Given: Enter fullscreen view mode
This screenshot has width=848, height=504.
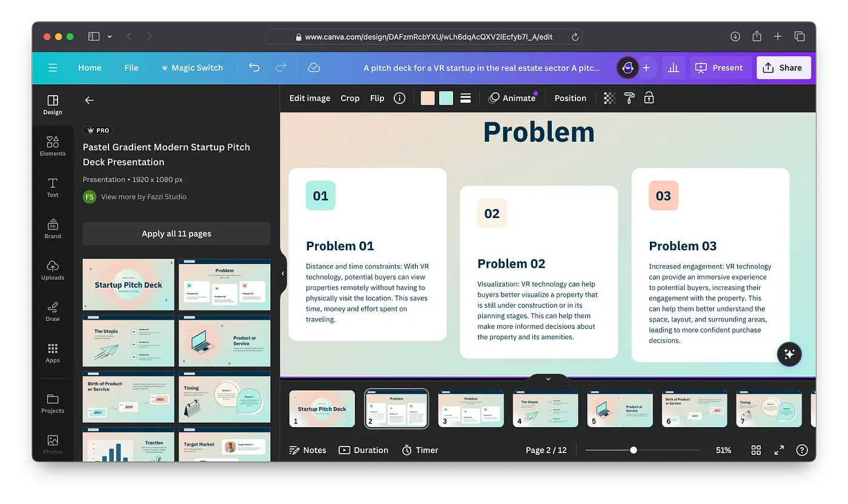Looking at the screenshot, I should (x=779, y=450).
